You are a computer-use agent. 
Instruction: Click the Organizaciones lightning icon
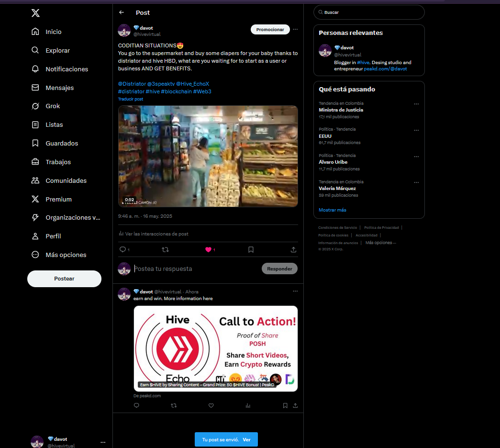tap(35, 217)
